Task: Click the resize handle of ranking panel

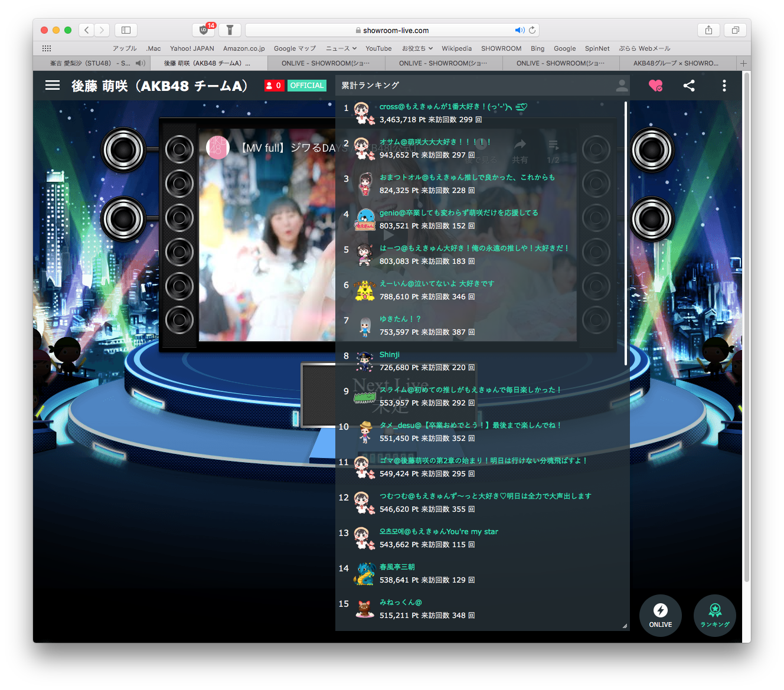Action: pyautogui.click(x=625, y=626)
